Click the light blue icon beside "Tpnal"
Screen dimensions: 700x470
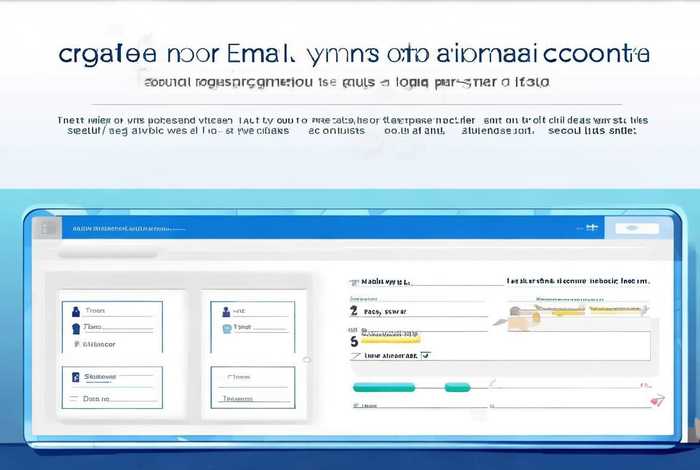point(225,327)
